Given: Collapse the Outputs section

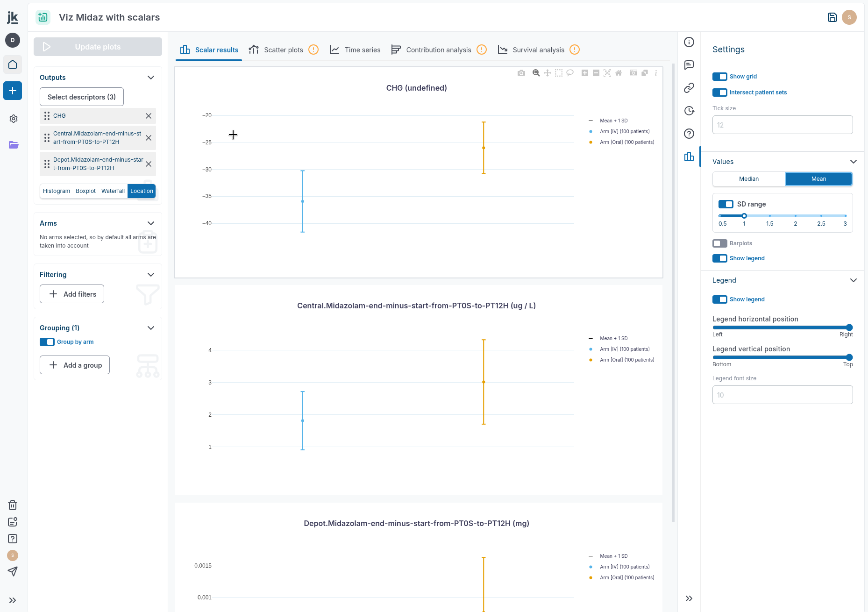Looking at the screenshot, I should (151, 78).
